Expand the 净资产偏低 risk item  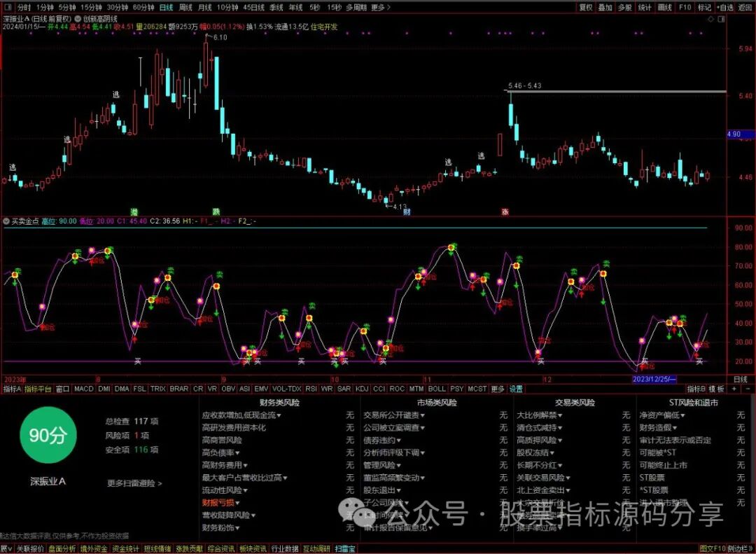(662, 415)
